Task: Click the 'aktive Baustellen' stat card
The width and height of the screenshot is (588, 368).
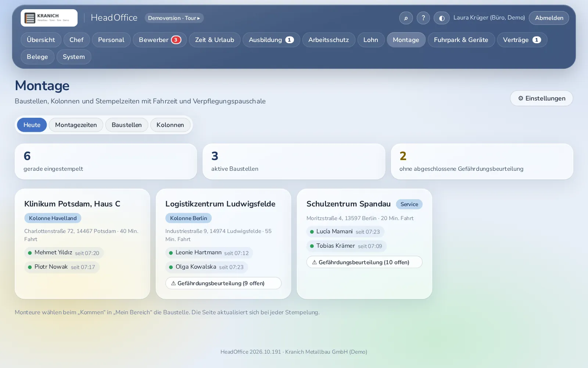Action: (x=294, y=162)
